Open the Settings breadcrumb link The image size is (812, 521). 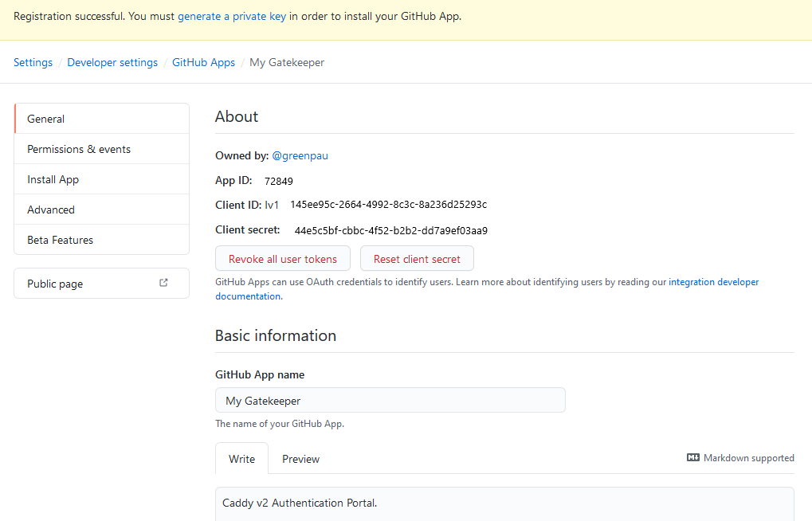[33, 61]
